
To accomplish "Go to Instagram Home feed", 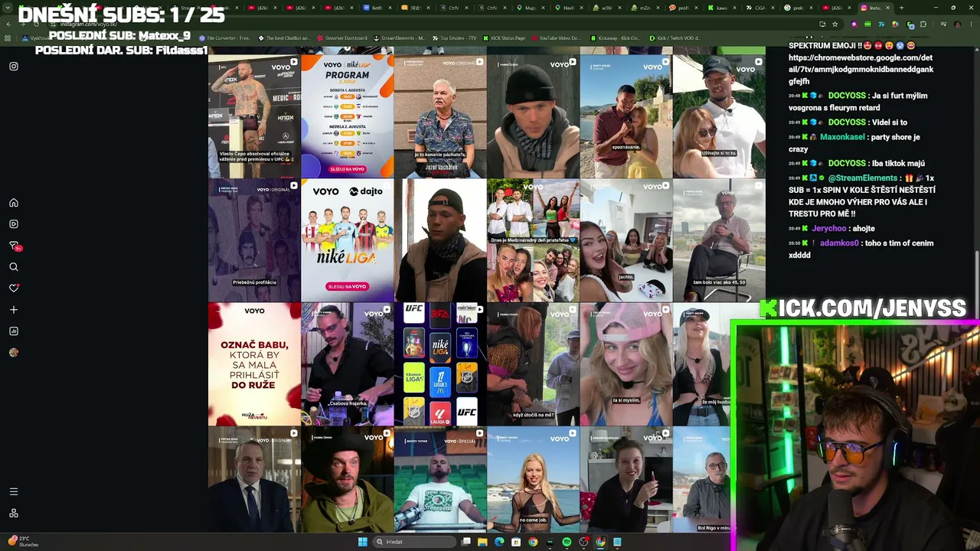I will pyautogui.click(x=14, y=203).
